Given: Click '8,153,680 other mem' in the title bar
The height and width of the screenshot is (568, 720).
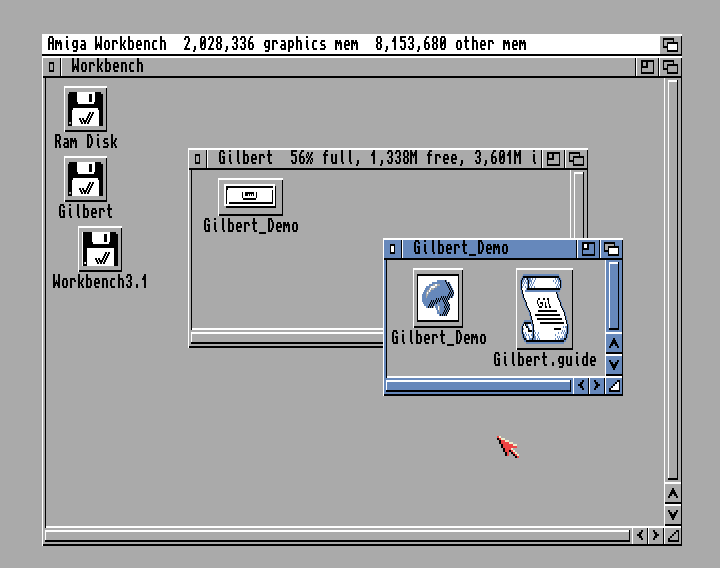Looking at the screenshot, I should 450,45.
